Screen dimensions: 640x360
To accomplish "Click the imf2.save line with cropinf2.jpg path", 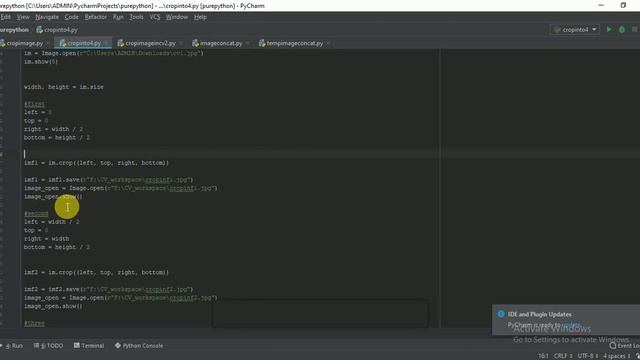I will (109, 289).
